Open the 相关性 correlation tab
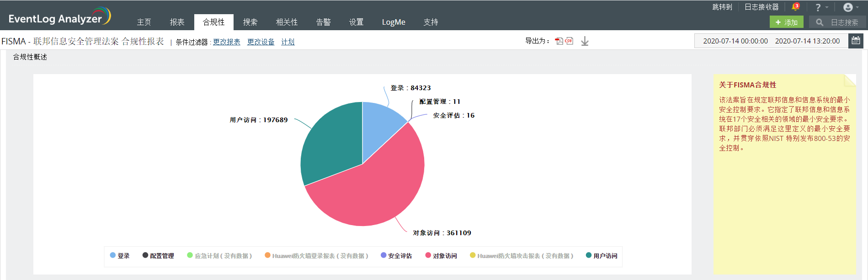 pos(287,22)
